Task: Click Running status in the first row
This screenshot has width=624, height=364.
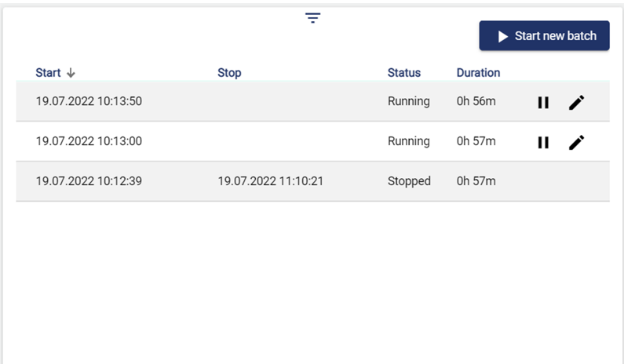Action: [x=409, y=101]
